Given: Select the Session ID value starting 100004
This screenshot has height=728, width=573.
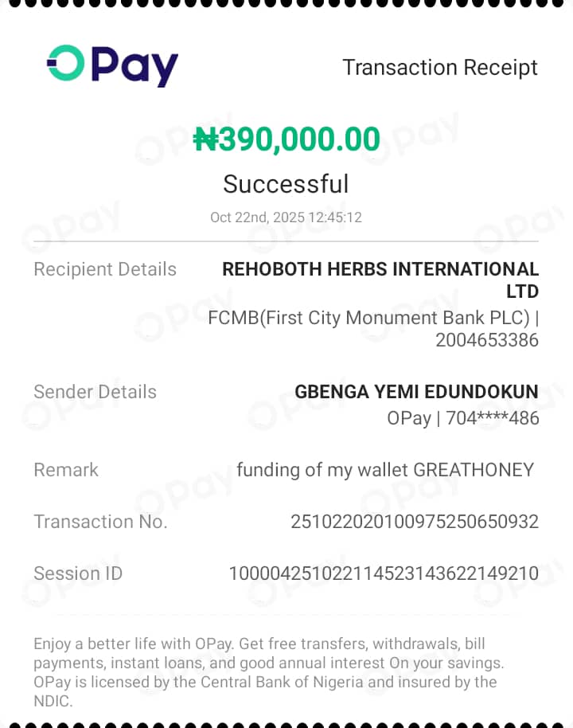Looking at the screenshot, I should tap(384, 573).
